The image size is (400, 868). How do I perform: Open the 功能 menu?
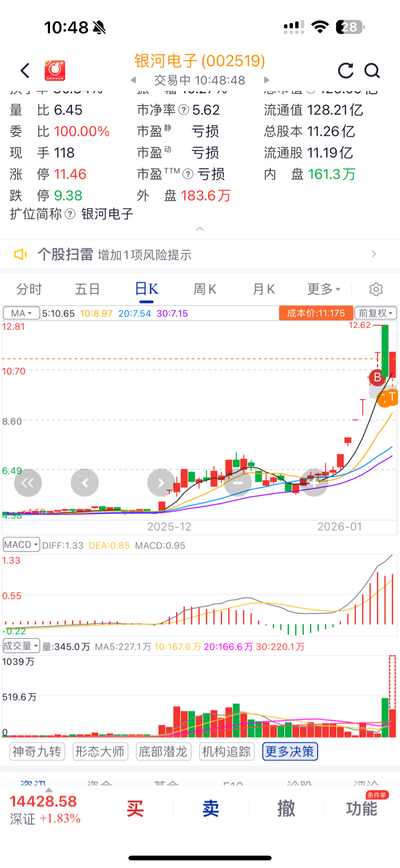[361, 809]
